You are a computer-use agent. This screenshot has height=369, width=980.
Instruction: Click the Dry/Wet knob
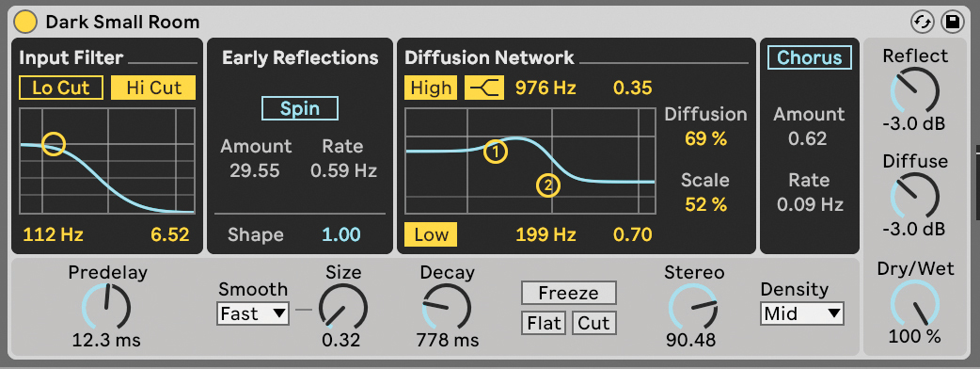tap(914, 304)
